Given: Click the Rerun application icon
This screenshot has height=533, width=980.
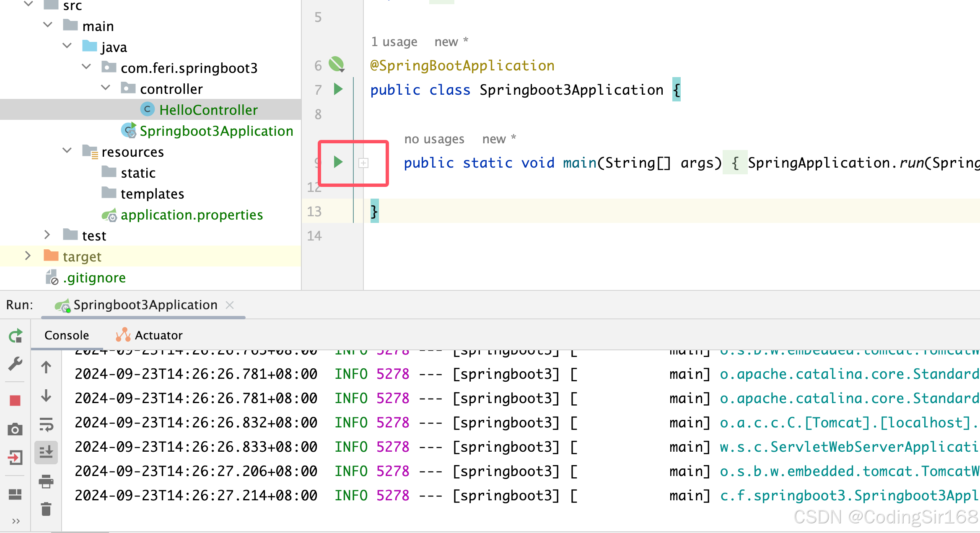Looking at the screenshot, I should pyautogui.click(x=16, y=336).
